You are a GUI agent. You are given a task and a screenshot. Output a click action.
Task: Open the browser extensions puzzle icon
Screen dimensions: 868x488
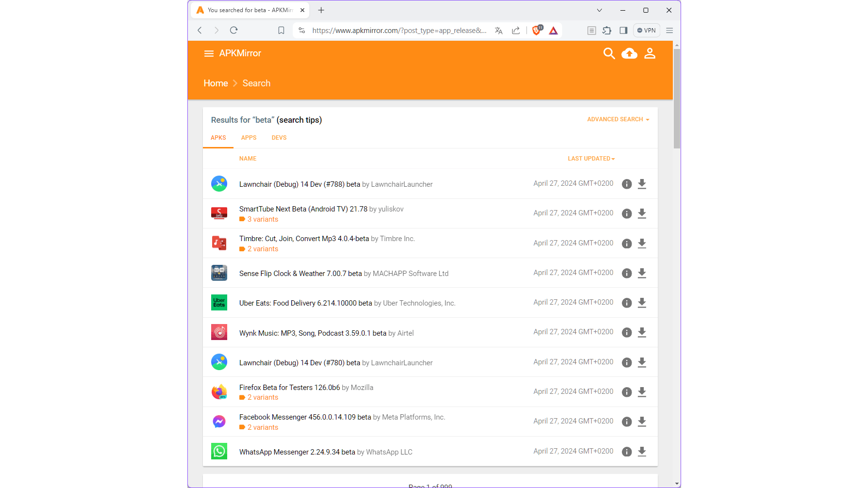(607, 31)
